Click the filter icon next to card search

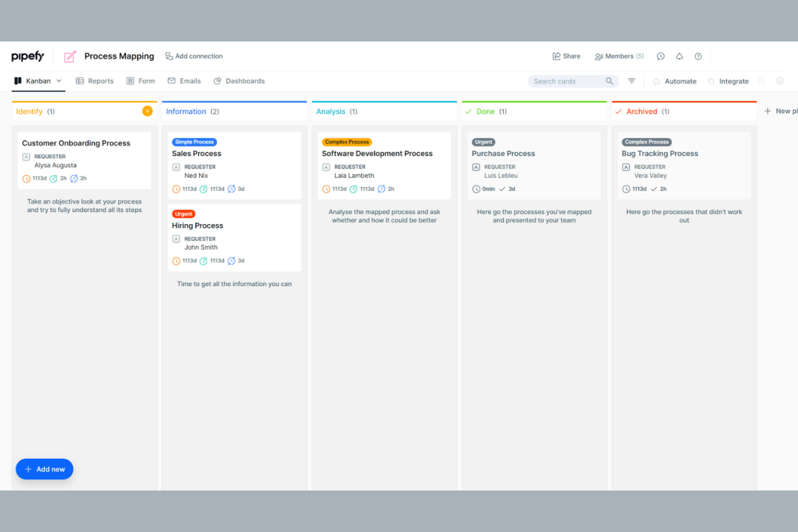pos(631,81)
